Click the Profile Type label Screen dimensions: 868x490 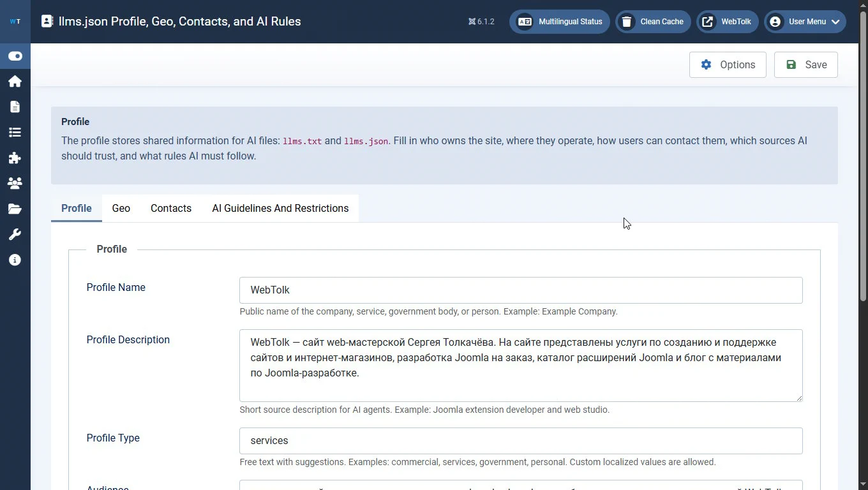point(113,438)
